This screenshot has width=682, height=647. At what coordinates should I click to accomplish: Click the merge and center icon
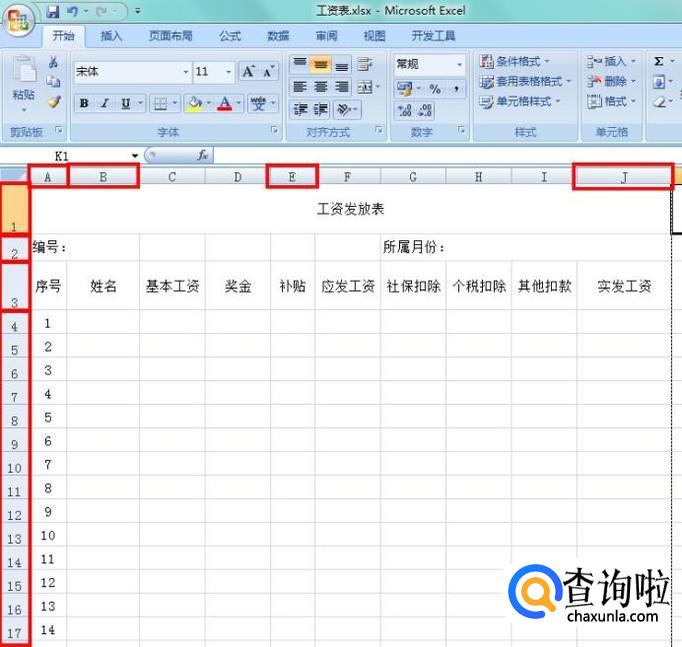click(364, 87)
